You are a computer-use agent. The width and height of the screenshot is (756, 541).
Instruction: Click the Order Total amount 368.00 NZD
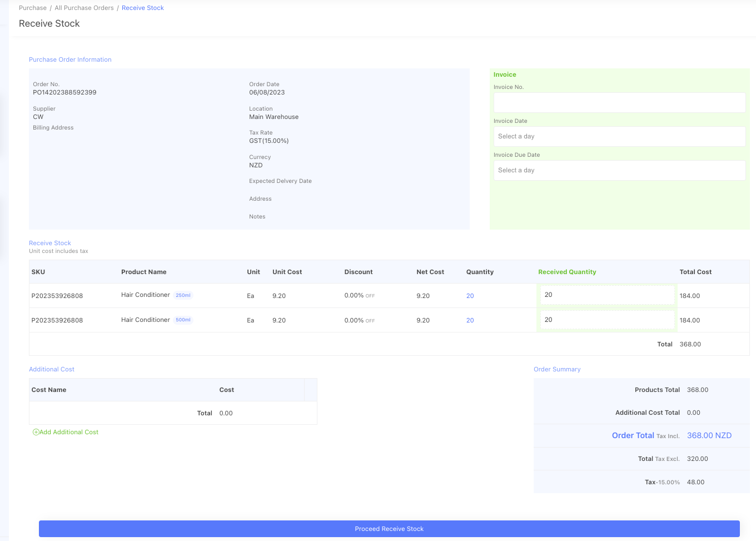click(x=709, y=435)
